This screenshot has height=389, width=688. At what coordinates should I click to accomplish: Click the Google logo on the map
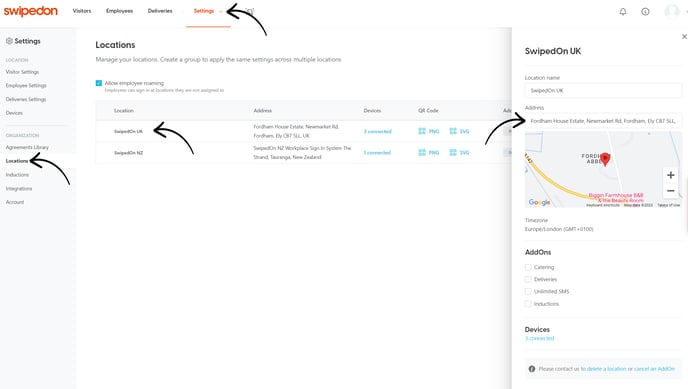tap(539, 202)
